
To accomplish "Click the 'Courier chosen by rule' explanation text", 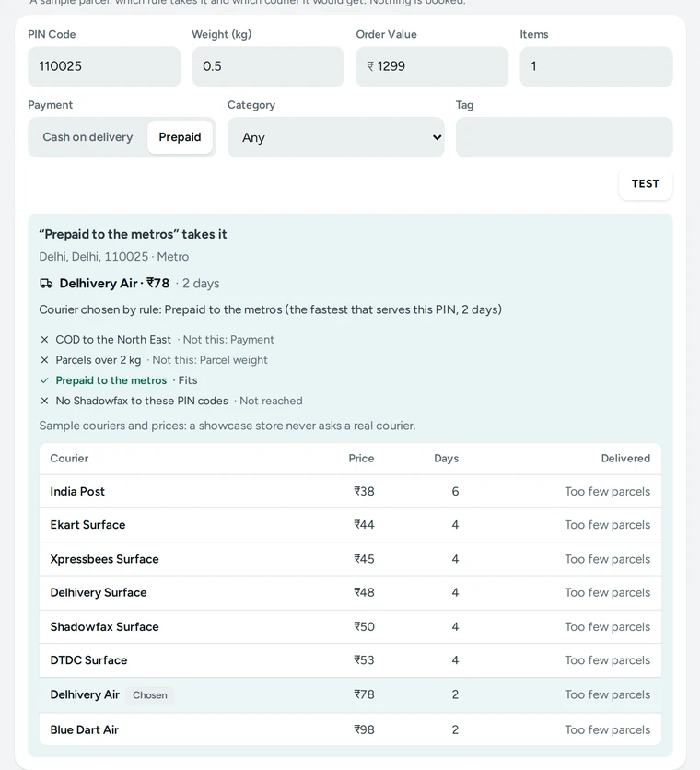I will [x=270, y=309].
